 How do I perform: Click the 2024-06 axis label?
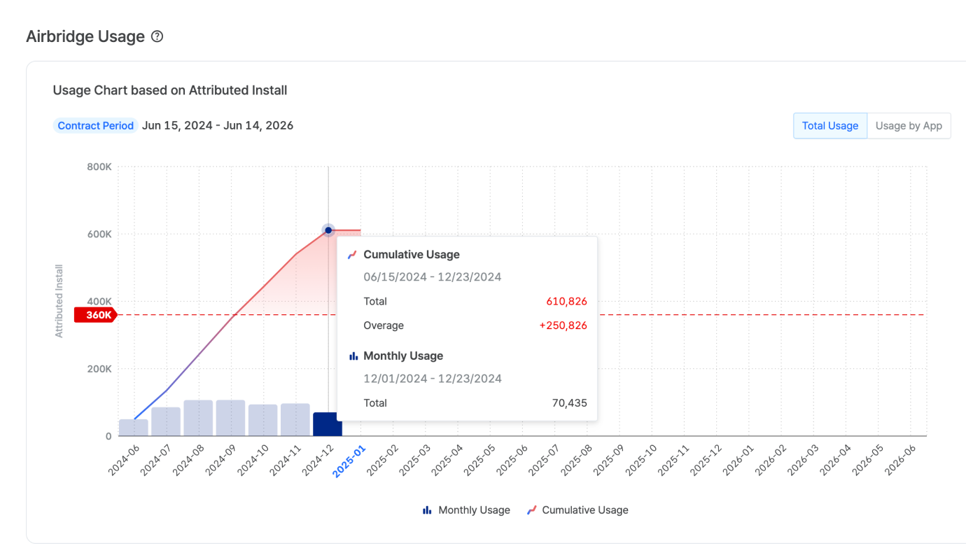[122, 461]
